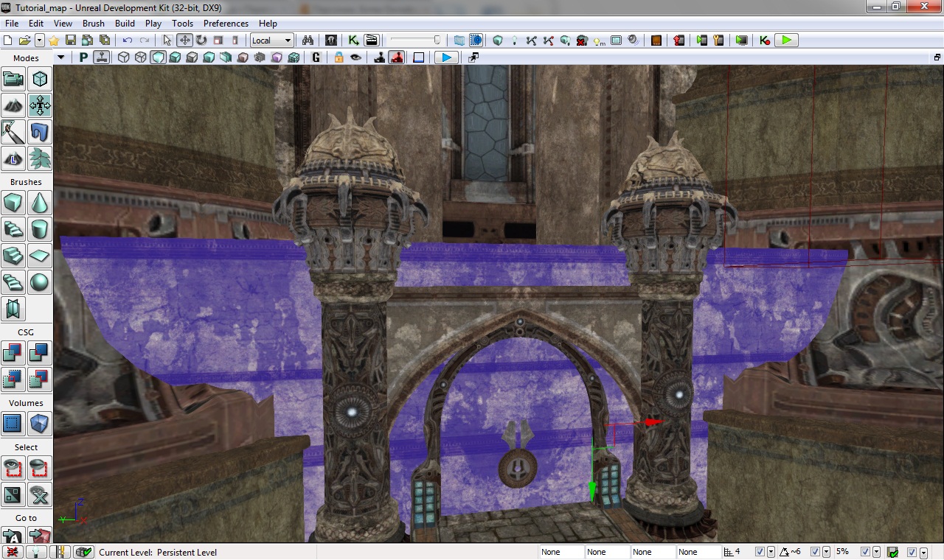
Task: Click CSG Subtract icon
Action: tap(40, 353)
